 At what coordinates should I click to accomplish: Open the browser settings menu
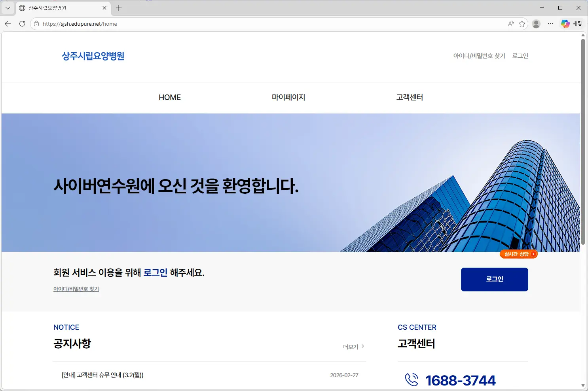coord(550,24)
